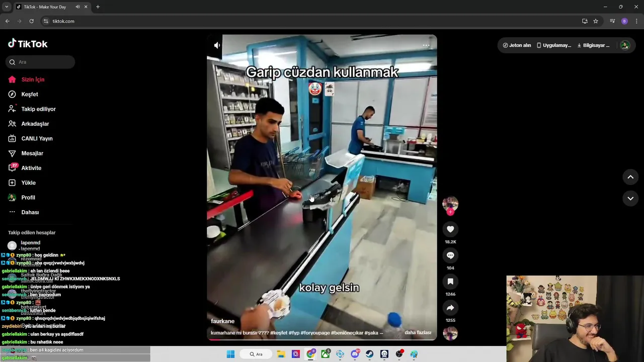Screen dimensions: 644x362
Task: Open faurkane username on the video
Action: point(222,321)
